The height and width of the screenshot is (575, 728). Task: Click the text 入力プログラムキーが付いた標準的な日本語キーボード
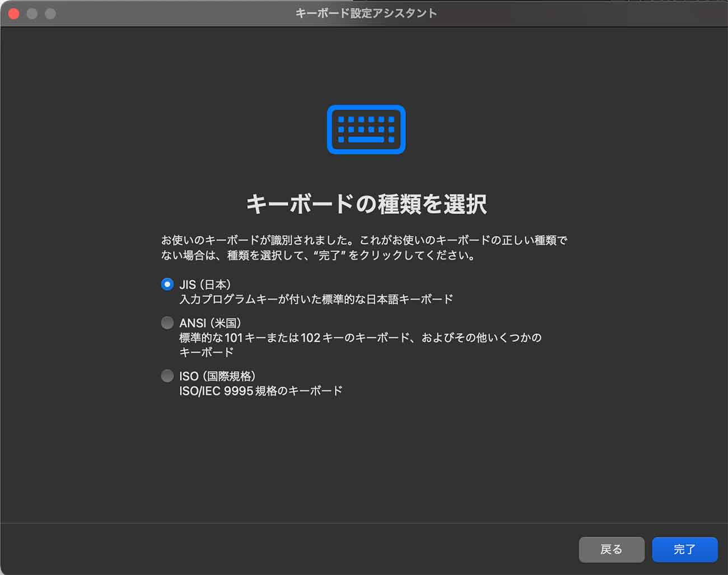[316, 299]
